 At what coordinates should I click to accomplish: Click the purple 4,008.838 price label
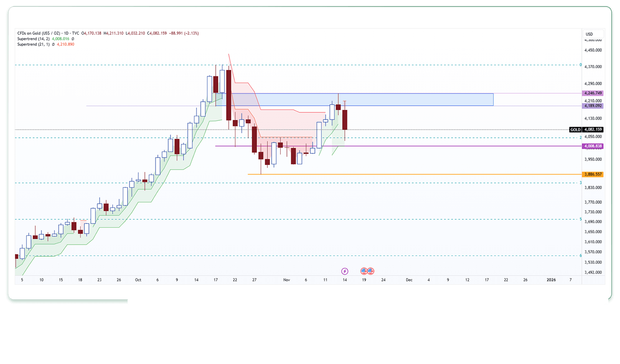pos(593,146)
